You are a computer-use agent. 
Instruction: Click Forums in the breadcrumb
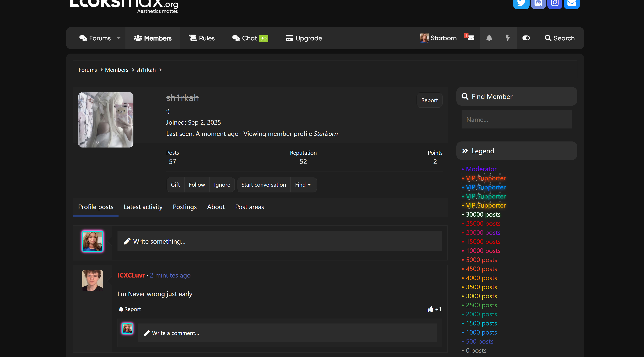[88, 70]
